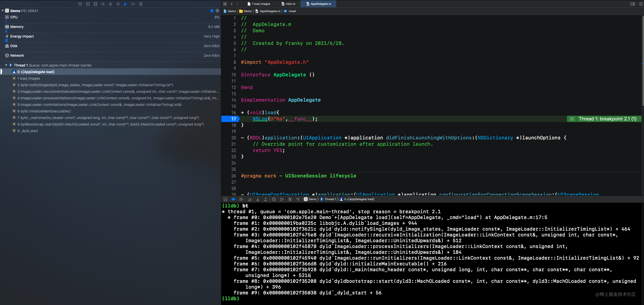Screen dimensions: 644x305
Task: Open the Test navigator diamond icon
Action: (x=118, y=4)
